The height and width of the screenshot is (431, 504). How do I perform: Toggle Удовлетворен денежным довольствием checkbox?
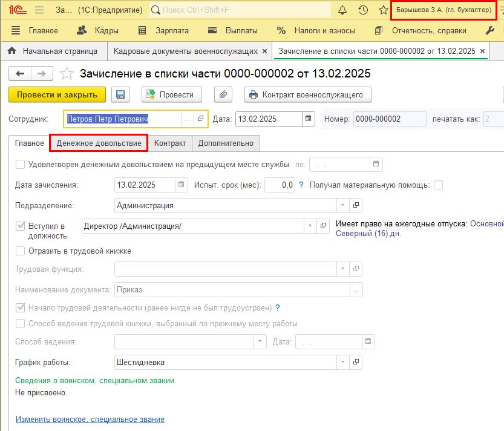[x=20, y=165]
